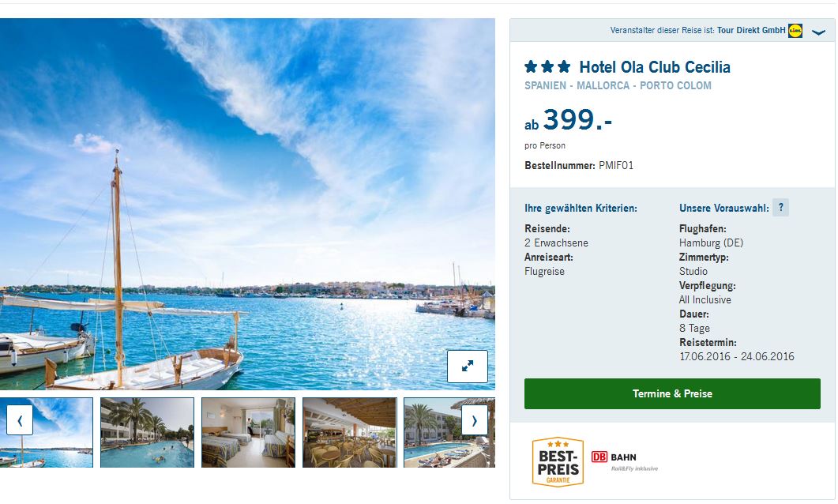
Task: Click the main harbor photo
Action: 247,204
